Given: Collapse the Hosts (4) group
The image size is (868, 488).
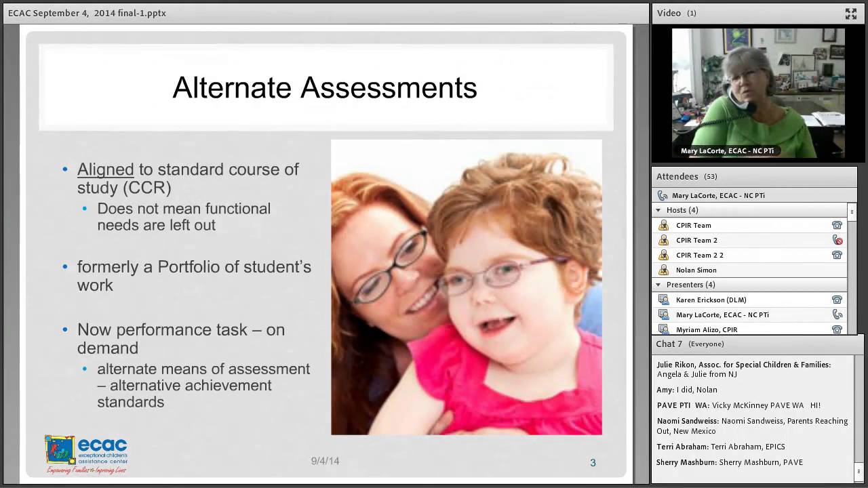Looking at the screenshot, I should (x=658, y=210).
